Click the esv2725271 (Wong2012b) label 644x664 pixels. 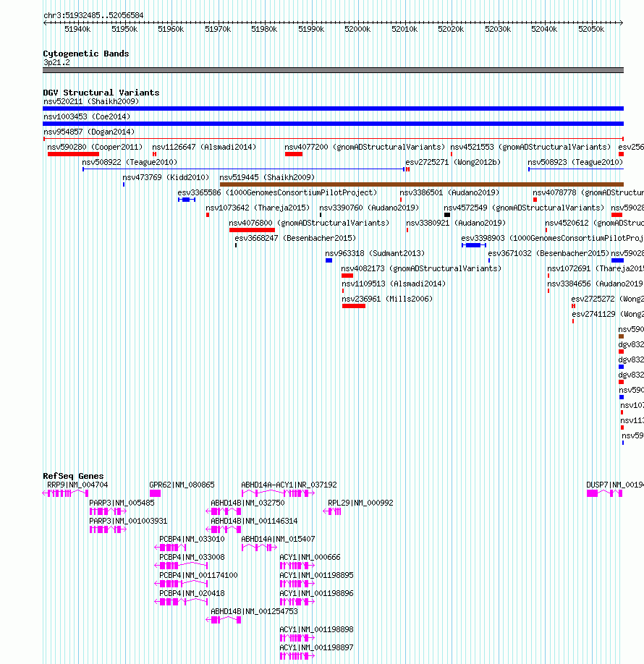(x=453, y=163)
